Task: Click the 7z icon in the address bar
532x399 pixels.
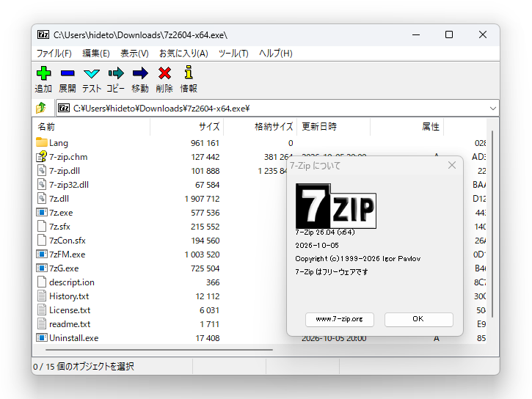Action: tap(64, 108)
